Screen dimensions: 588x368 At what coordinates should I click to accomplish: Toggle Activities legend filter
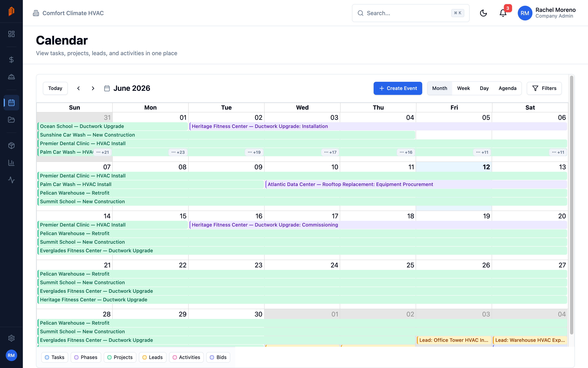[186, 357]
